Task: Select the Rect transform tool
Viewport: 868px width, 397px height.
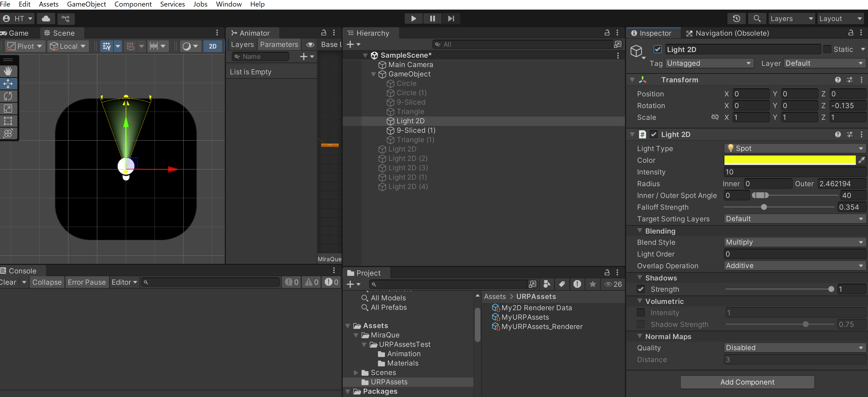Action: pos(8,121)
